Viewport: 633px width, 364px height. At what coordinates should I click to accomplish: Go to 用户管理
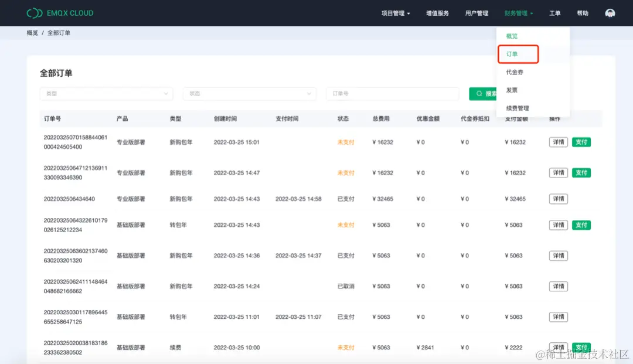(x=477, y=13)
